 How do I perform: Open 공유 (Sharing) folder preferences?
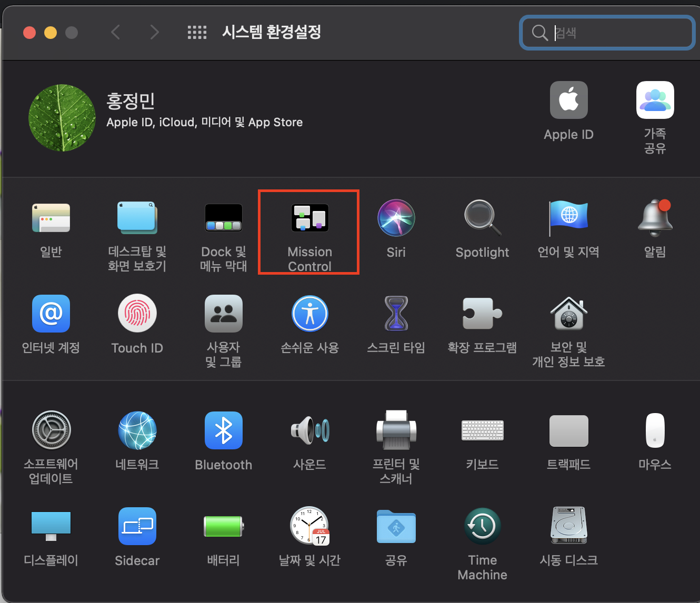click(x=396, y=526)
